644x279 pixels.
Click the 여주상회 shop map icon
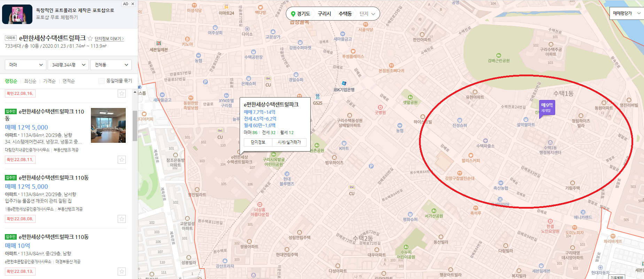[215, 28]
